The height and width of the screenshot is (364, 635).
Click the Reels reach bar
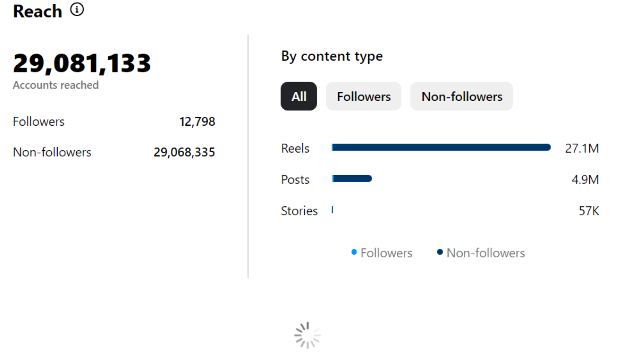pos(441,147)
